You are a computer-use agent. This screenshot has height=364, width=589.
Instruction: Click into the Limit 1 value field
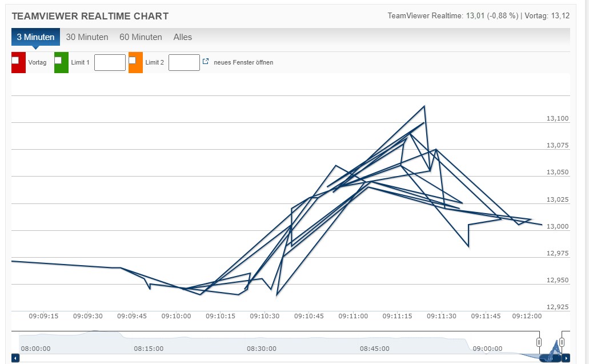point(110,62)
